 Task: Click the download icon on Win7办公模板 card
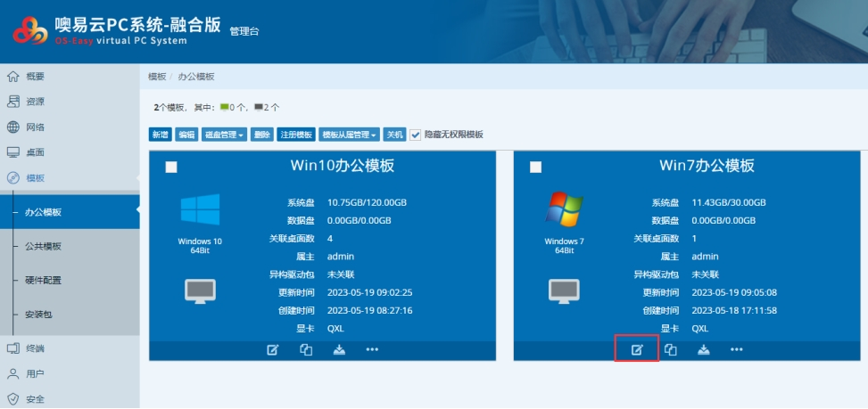704,349
